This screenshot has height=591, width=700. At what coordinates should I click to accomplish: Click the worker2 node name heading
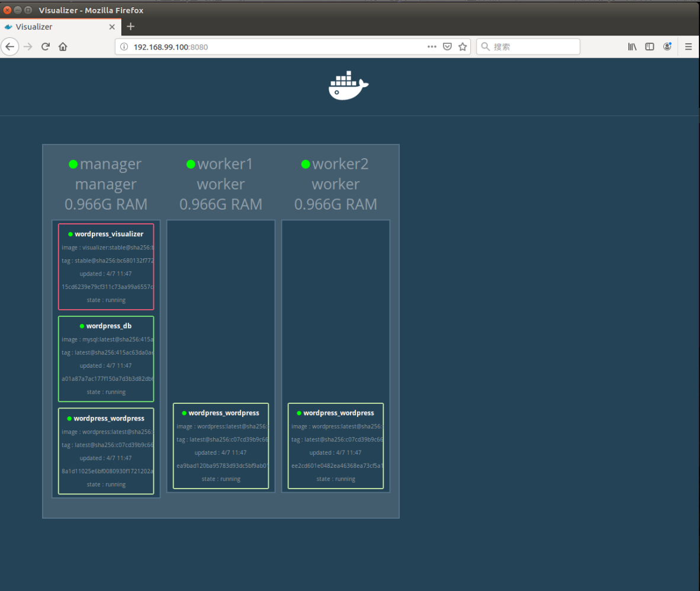(340, 164)
